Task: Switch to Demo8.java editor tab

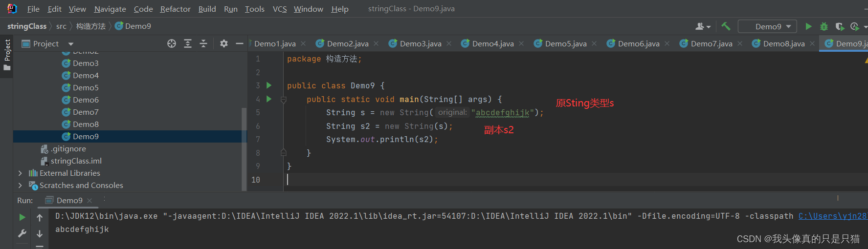Action: (784, 43)
